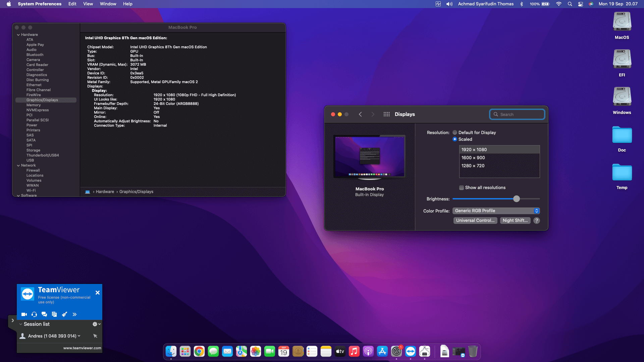Click the Universal Control button

click(x=475, y=221)
